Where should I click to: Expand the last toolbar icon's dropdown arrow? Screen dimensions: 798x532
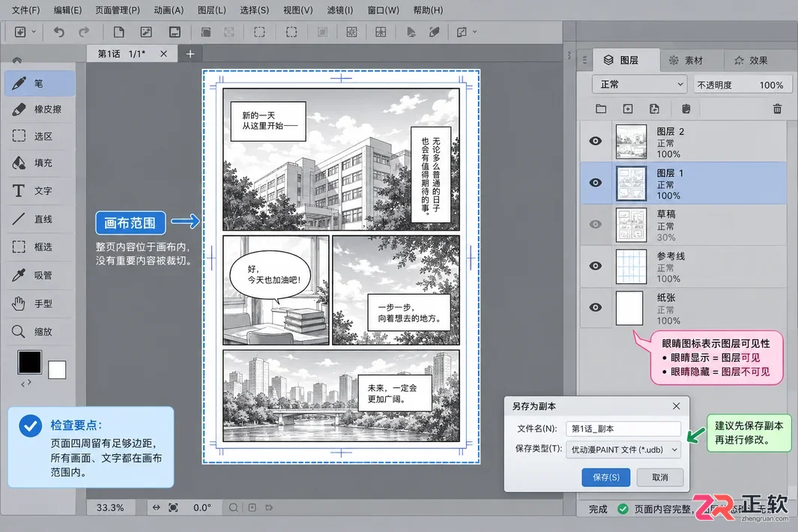coord(475,31)
